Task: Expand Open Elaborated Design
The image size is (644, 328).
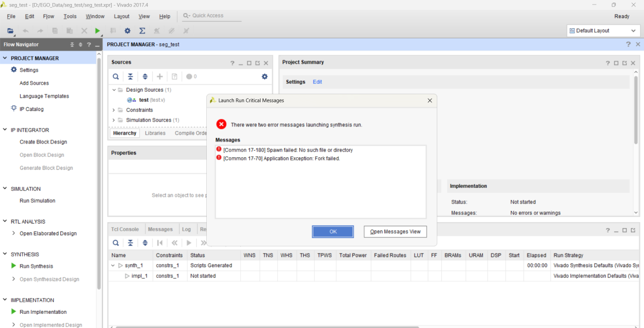Action: tap(14, 233)
